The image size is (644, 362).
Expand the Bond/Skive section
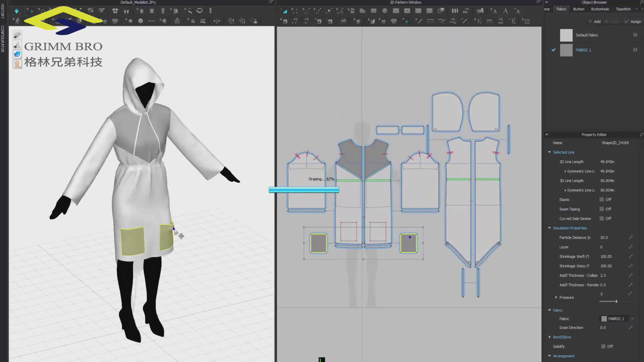pyautogui.click(x=549, y=337)
